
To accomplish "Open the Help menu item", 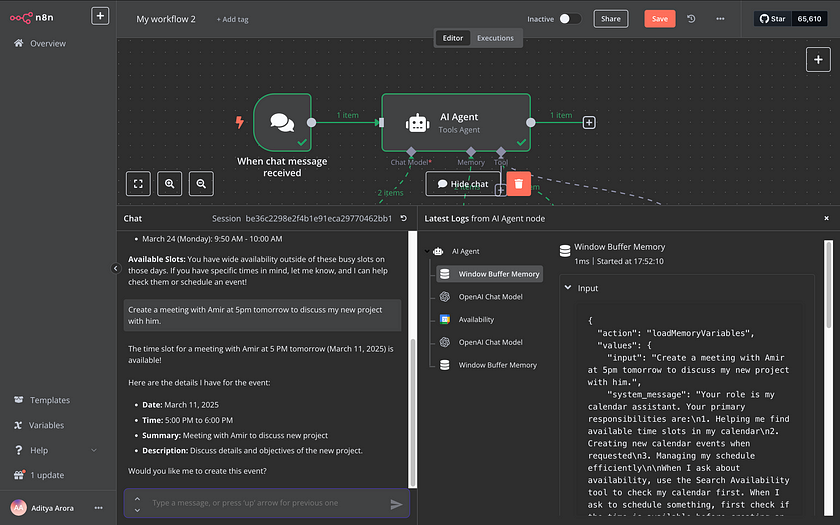I will [39, 451].
